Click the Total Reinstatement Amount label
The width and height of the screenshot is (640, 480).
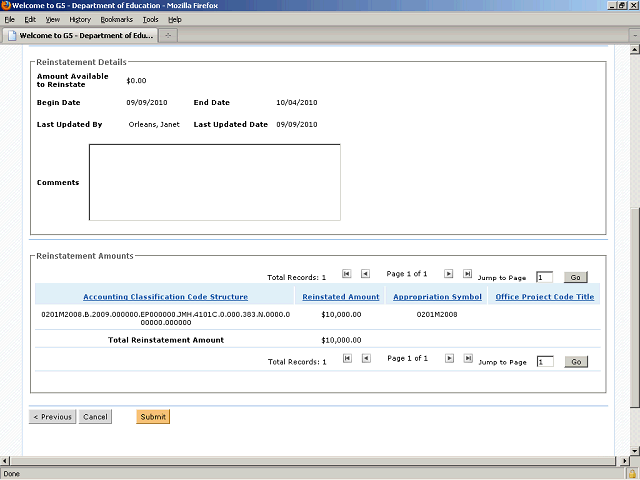pyautogui.click(x=166, y=340)
